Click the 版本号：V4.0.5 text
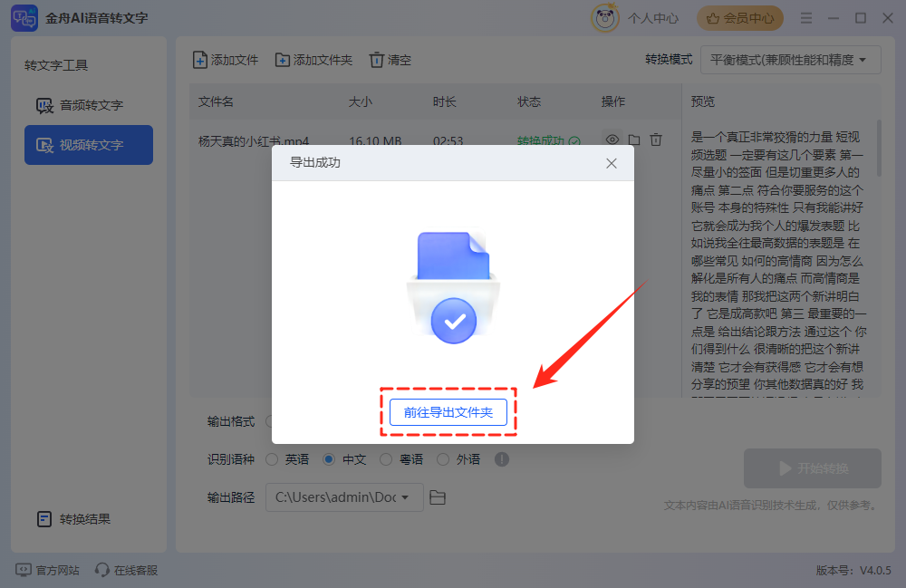The height and width of the screenshot is (588, 906). coord(853,570)
